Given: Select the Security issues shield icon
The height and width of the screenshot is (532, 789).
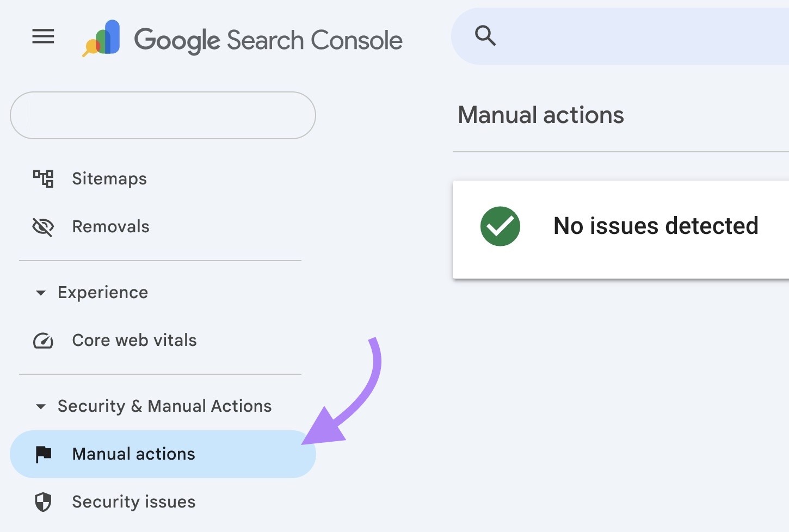Looking at the screenshot, I should [x=44, y=502].
